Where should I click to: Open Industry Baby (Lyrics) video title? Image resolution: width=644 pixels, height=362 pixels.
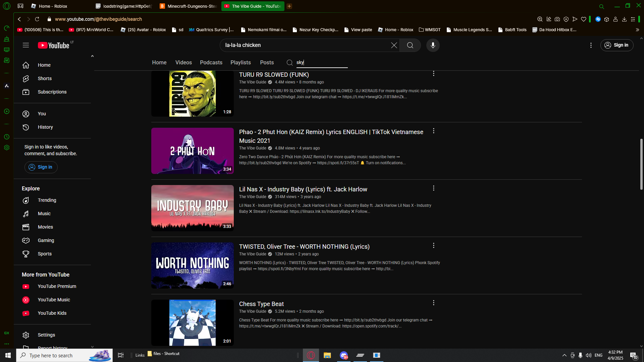(303, 189)
